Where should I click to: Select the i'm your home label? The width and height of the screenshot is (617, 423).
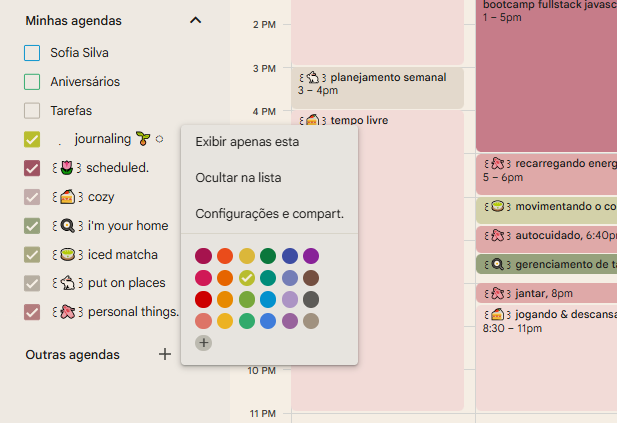point(110,225)
